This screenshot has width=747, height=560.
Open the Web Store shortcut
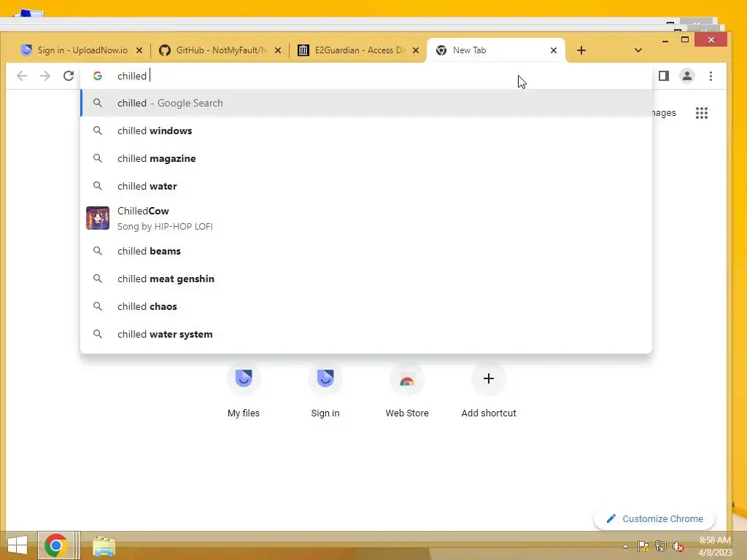tap(407, 391)
